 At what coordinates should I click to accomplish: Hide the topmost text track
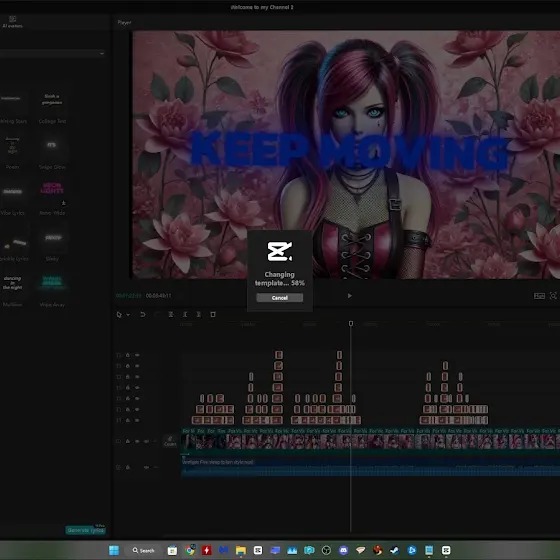click(137, 355)
